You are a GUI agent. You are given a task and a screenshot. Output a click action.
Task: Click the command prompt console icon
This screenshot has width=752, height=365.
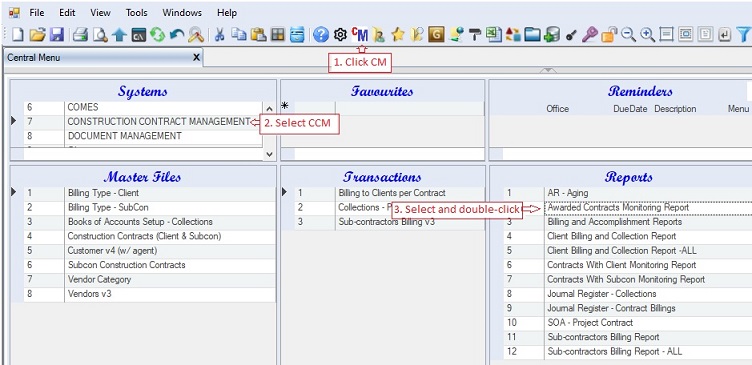point(139,35)
